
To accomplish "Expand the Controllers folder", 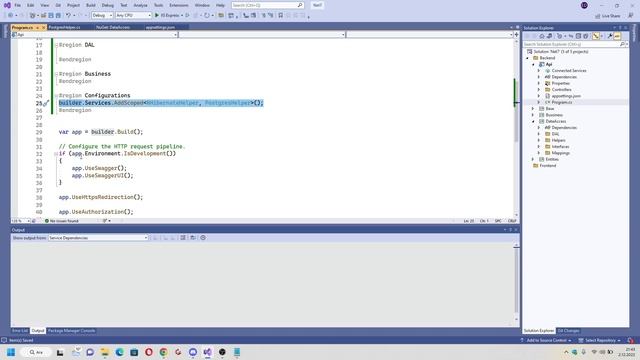I will click(539, 89).
